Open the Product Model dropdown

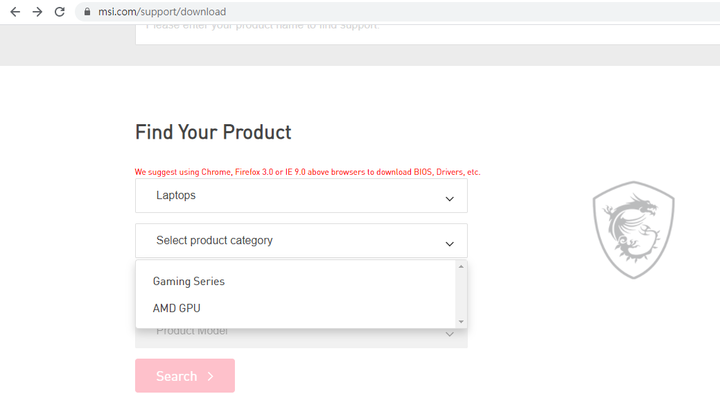coord(301,338)
